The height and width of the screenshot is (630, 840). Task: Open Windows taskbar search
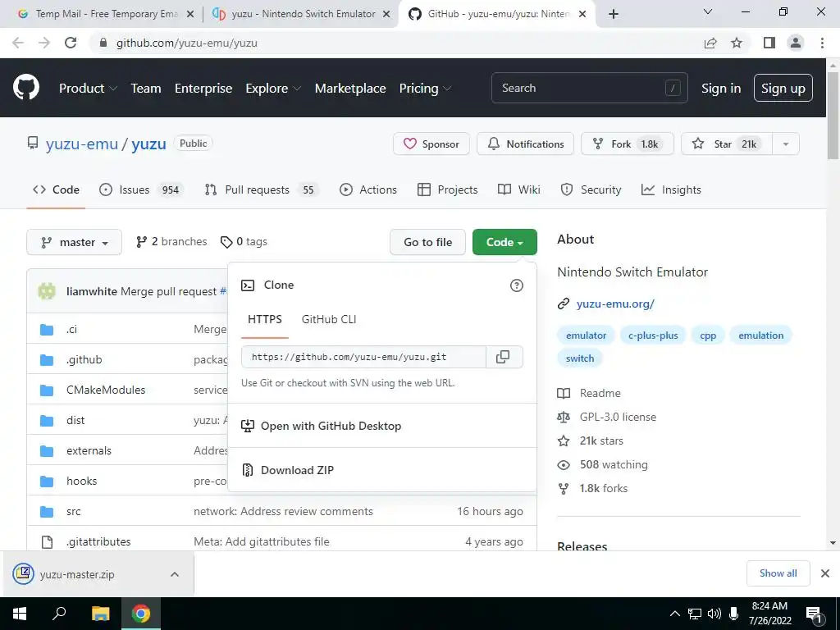[59, 614]
